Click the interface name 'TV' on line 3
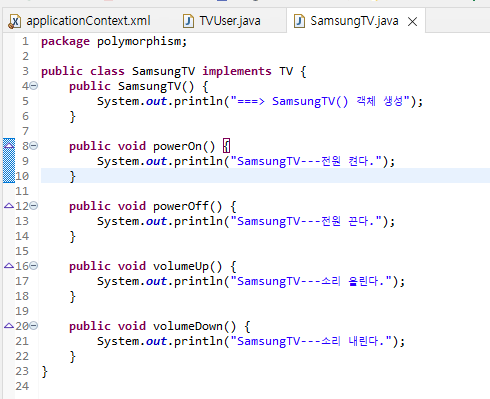 [x=286, y=71]
